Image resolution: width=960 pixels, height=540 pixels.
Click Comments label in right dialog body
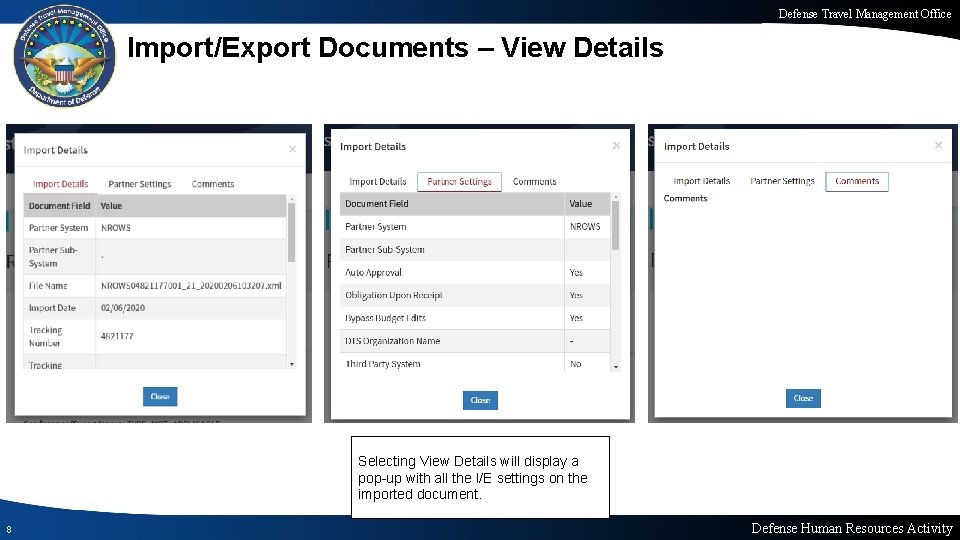tap(685, 198)
